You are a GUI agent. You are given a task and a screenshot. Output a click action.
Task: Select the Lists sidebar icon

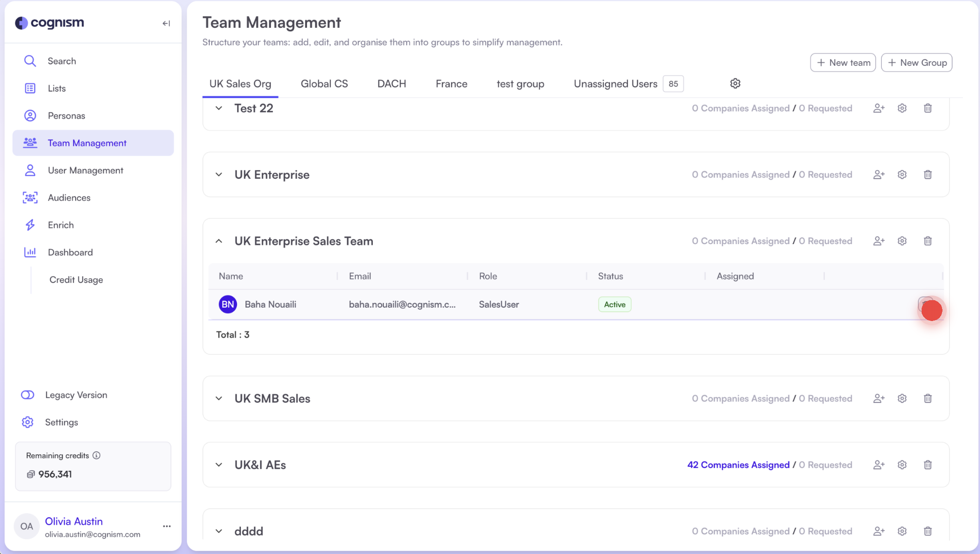pos(30,88)
